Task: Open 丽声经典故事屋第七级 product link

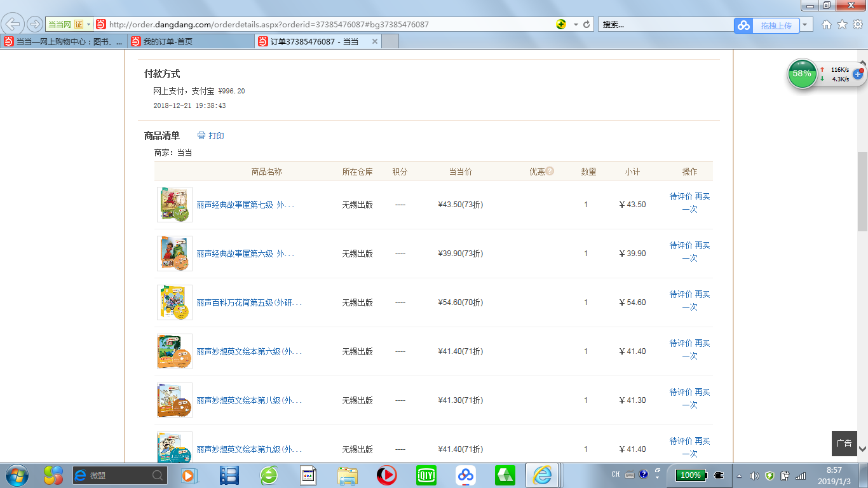Action: [x=245, y=205]
